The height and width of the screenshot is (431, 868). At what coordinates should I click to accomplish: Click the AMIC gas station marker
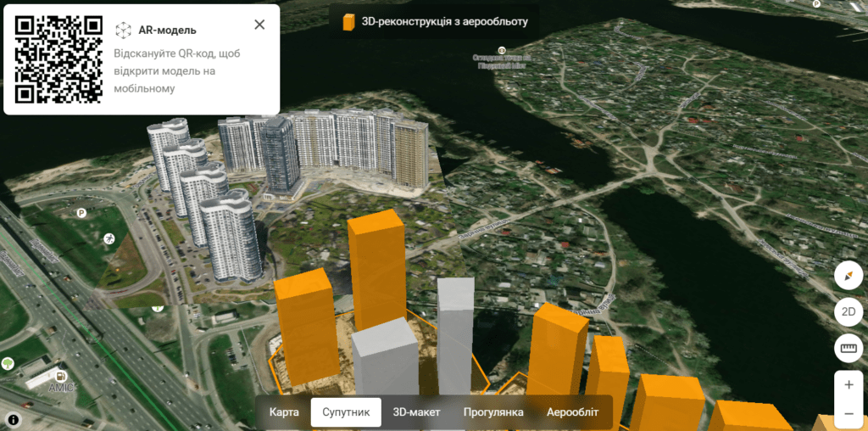pos(59,376)
